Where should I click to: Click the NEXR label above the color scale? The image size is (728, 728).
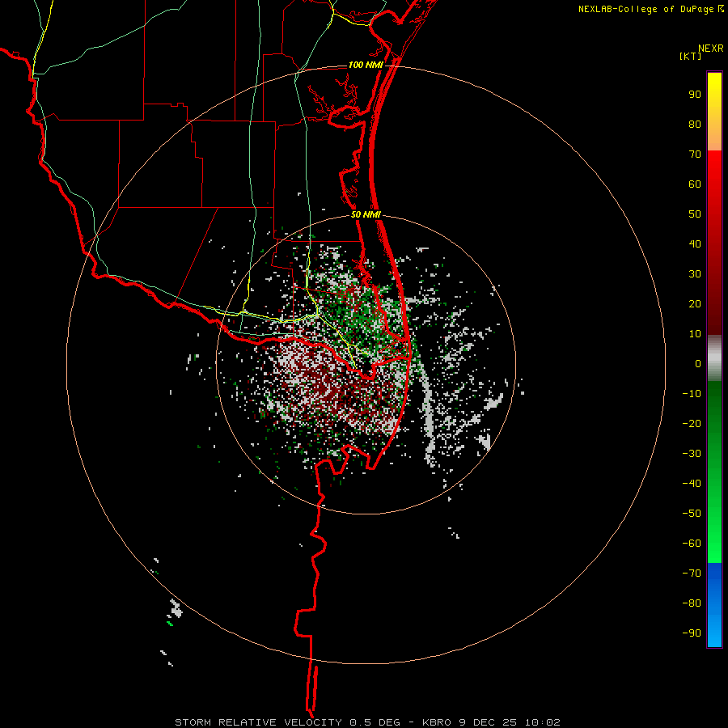tap(711, 49)
